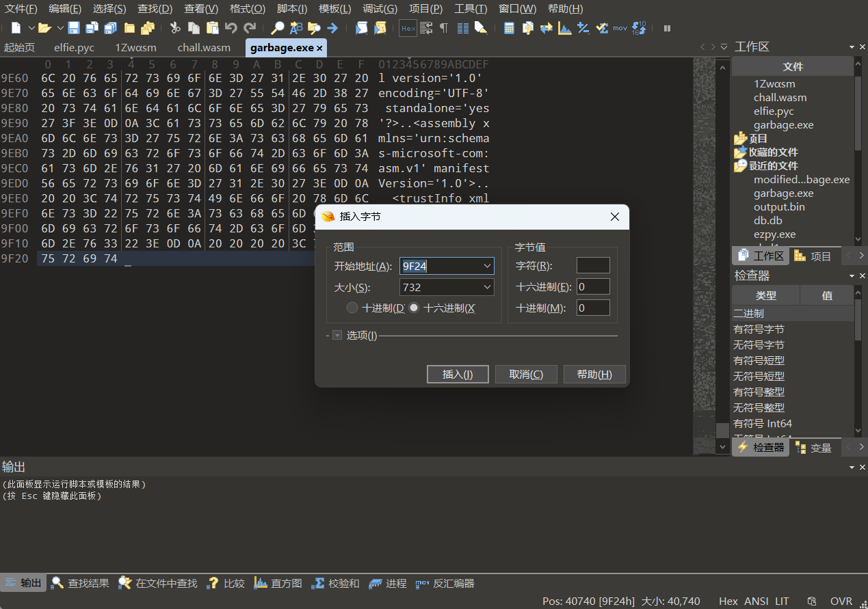Toggle Hex edit mode icon
This screenshot has width=868, height=609.
point(408,28)
